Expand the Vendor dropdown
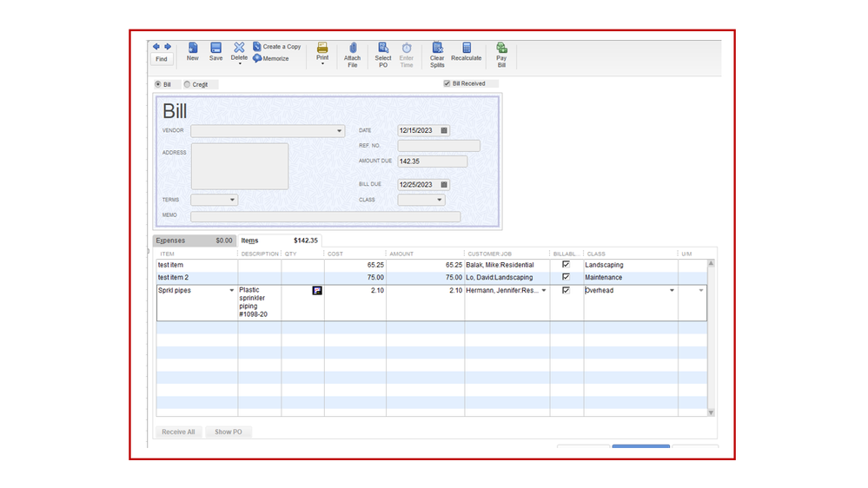The image size is (868, 488). click(x=339, y=131)
